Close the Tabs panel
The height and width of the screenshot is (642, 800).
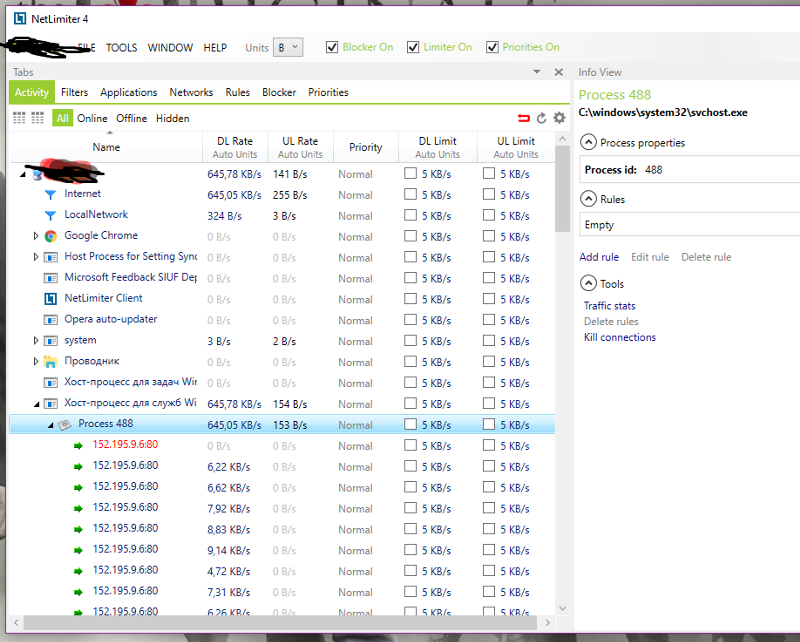[x=559, y=72]
